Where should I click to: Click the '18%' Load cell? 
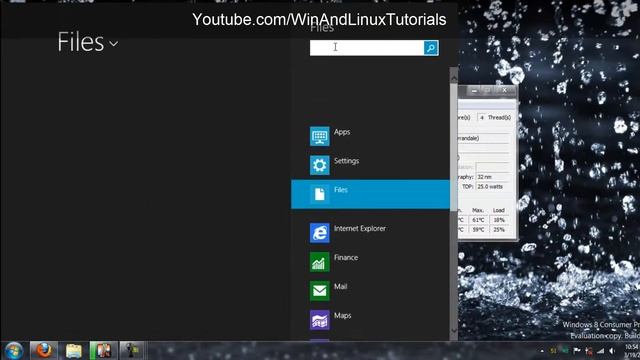(499, 220)
